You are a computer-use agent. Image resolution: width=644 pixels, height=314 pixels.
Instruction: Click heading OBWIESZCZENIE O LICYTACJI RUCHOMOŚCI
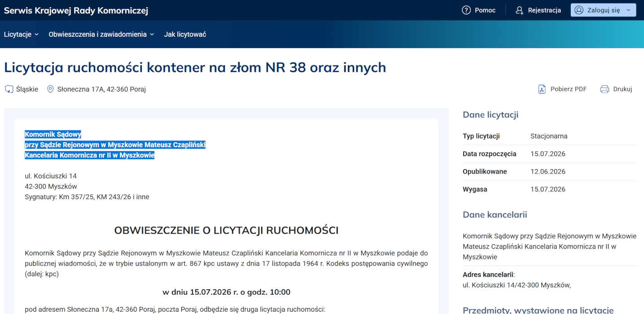226,231
